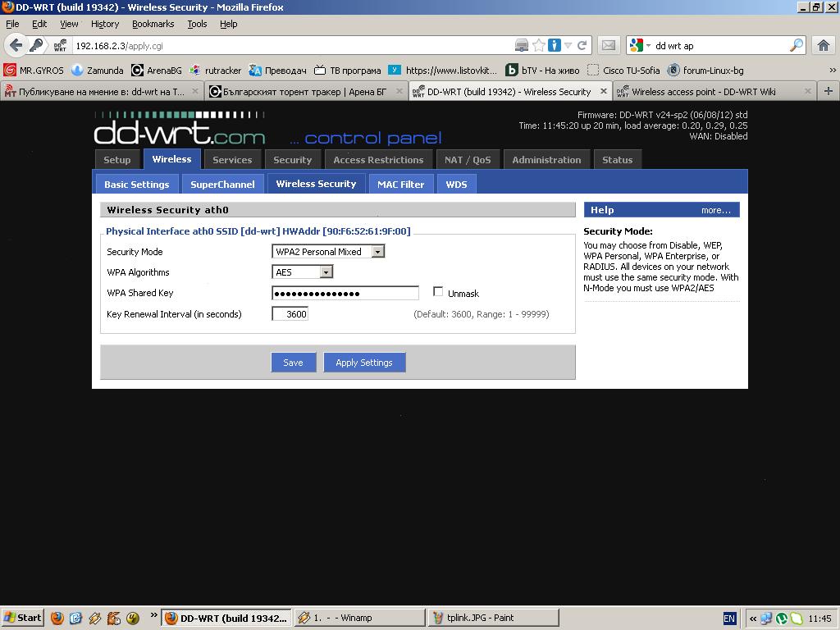Enable the Unmask checkbox for shared key

pyautogui.click(x=438, y=291)
